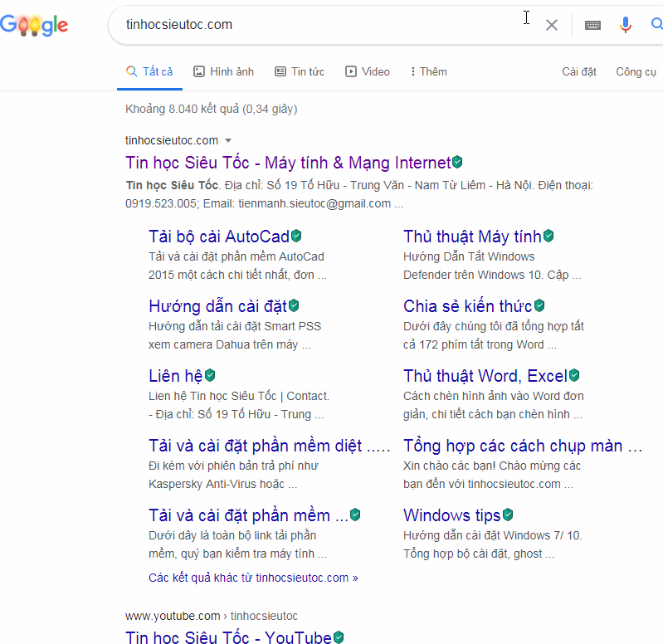
Task: Switch to the Video tab
Action: [368, 71]
